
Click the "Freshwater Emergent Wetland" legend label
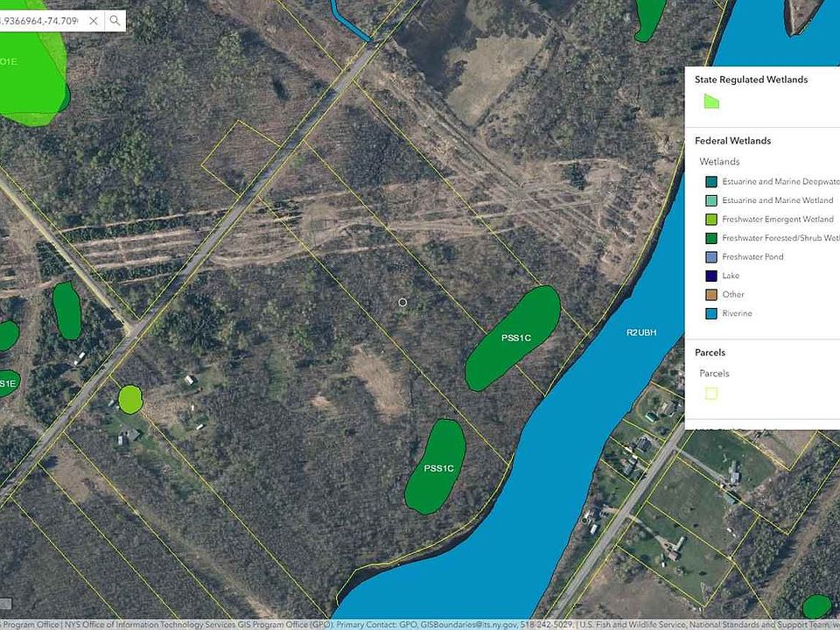pyautogui.click(x=778, y=219)
